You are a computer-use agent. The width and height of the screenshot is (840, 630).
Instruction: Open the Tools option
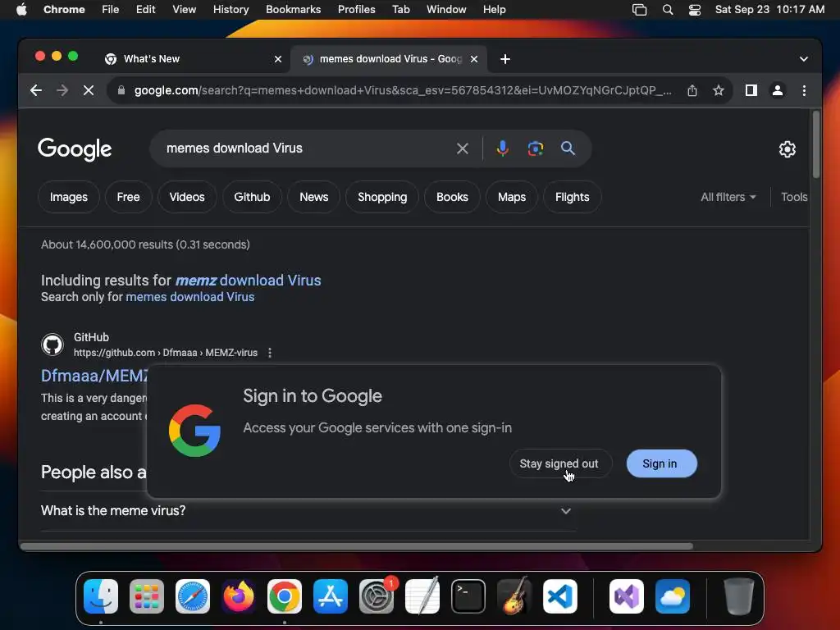(794, 197)
